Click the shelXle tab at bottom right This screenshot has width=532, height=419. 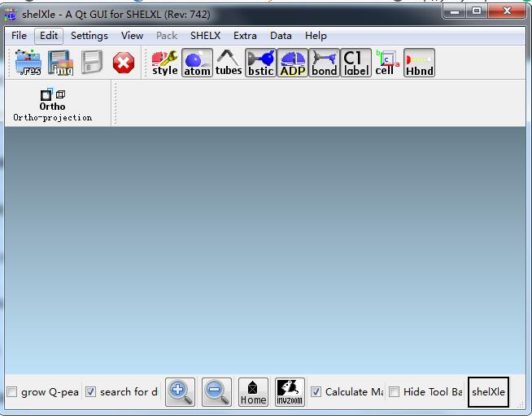coord(488,392)
